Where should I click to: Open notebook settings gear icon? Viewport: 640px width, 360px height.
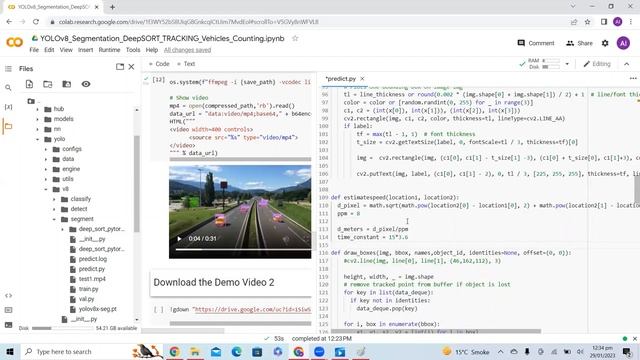(605, 43)
